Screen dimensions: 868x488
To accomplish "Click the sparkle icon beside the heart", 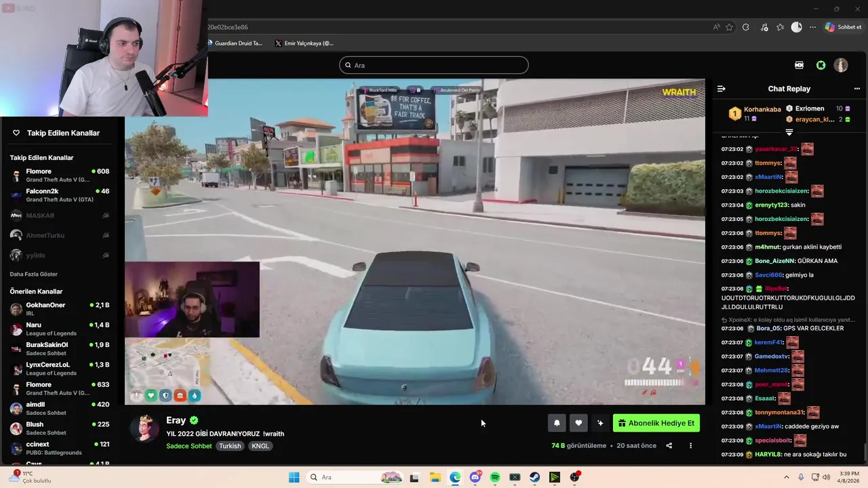I will pyautogui.click(x=600, y=423).
